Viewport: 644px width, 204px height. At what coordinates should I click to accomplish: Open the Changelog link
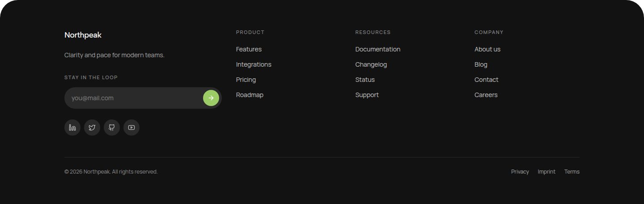point(371,64)
